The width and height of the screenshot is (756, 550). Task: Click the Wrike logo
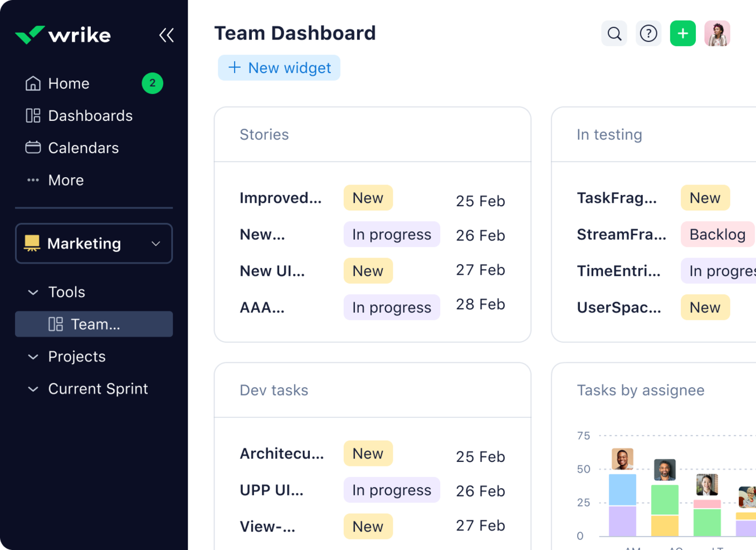click(x=62, y=35)
